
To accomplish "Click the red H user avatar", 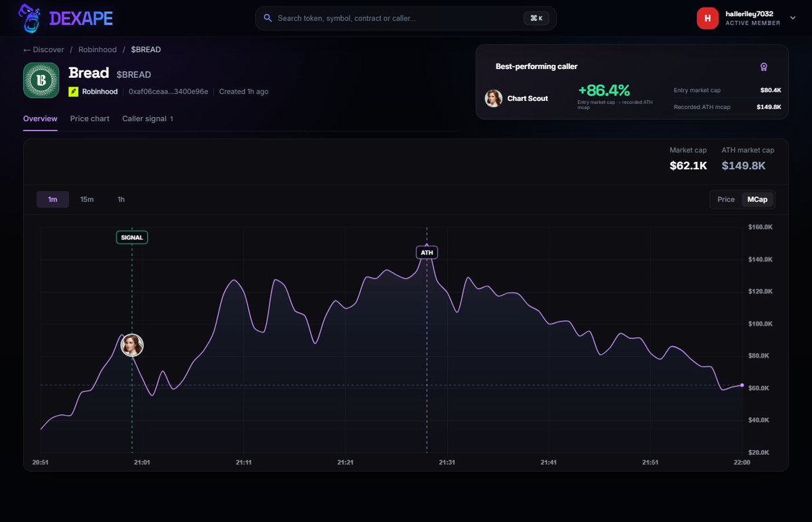I will point(708,18).
